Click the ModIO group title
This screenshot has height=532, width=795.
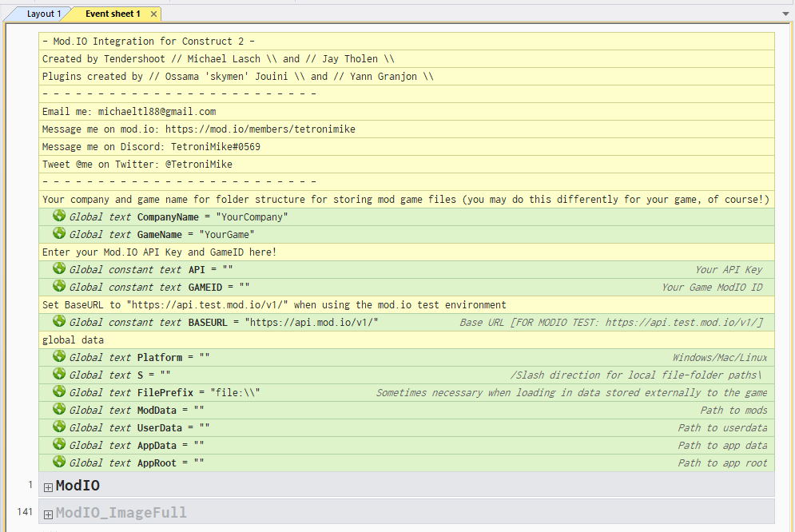click(x=78, y=486)
